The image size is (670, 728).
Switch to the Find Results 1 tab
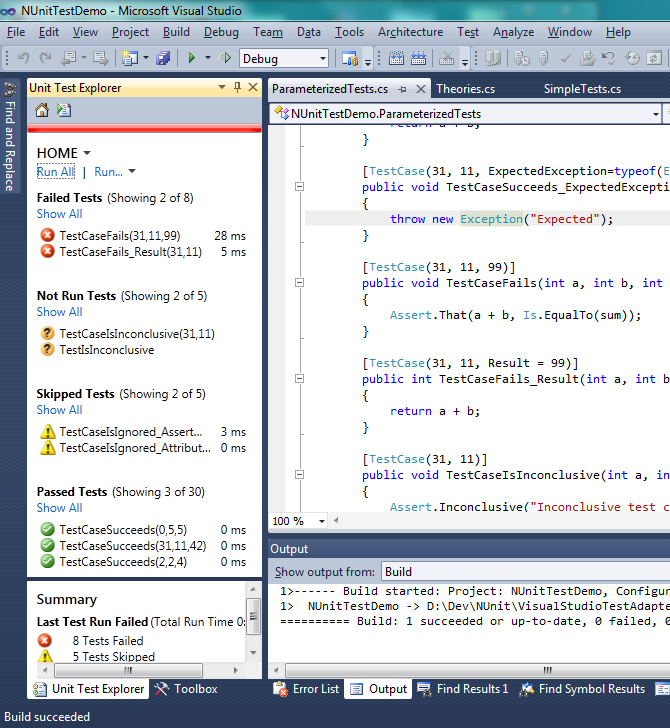pos(463,689)
